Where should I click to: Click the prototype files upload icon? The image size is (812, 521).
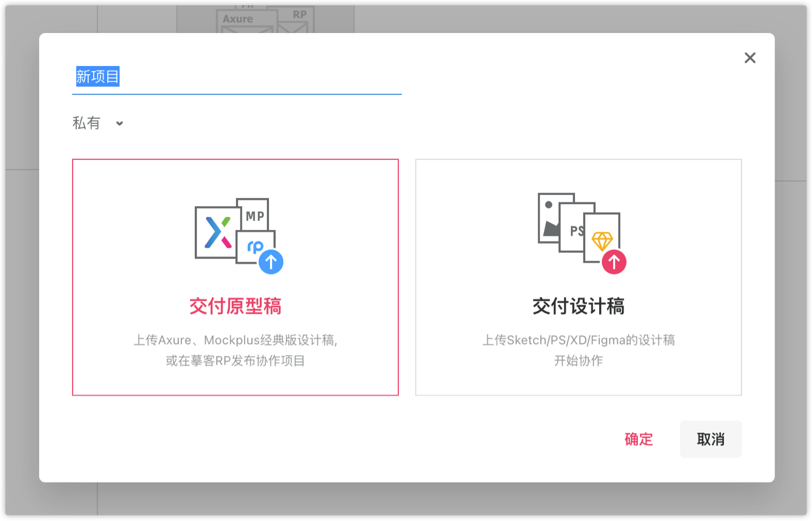click(239, 236)
